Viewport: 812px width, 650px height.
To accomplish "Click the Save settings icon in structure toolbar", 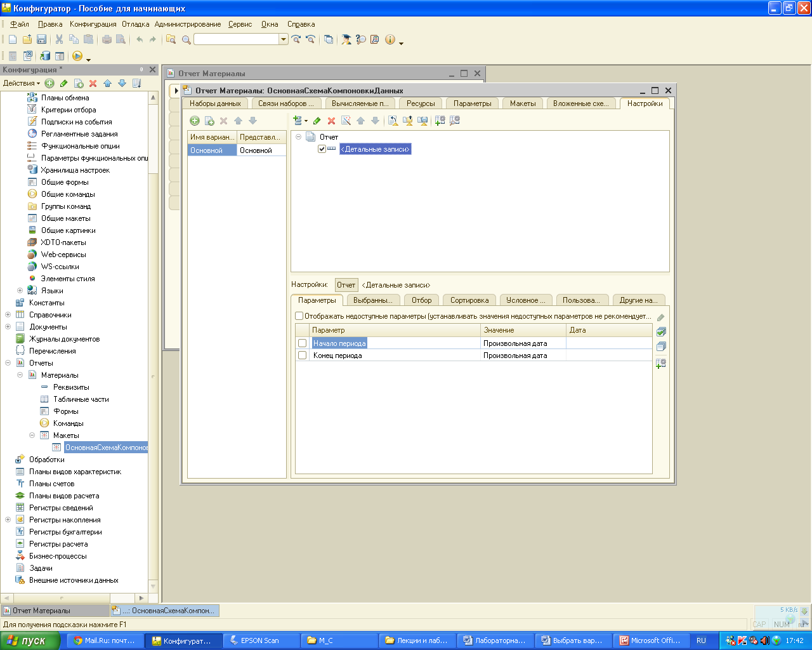I will click(422, 121).
